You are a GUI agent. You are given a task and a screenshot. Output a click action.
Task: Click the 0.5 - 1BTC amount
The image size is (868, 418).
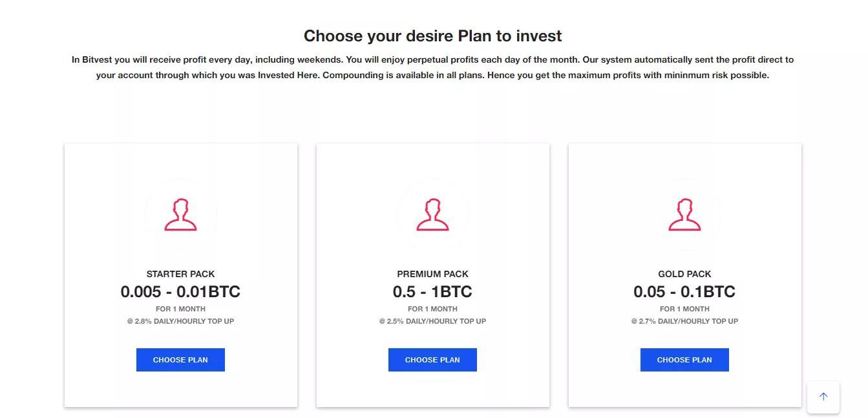[x=432, y=292]
